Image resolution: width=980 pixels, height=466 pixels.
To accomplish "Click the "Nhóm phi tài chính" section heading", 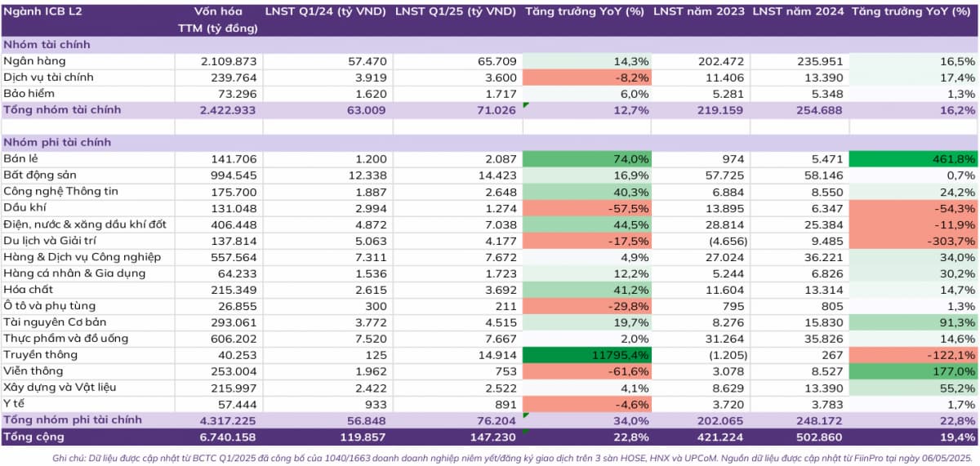I will coord(57,143).
